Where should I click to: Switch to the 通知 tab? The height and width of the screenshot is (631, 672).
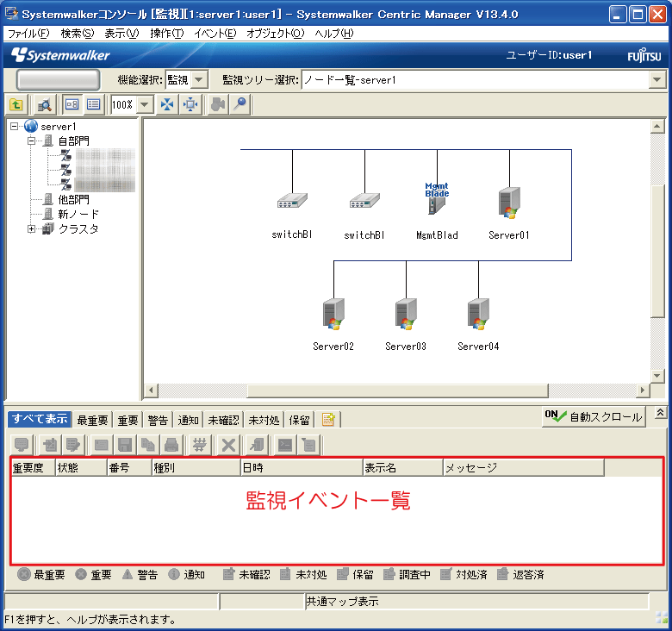pos(188,420)
